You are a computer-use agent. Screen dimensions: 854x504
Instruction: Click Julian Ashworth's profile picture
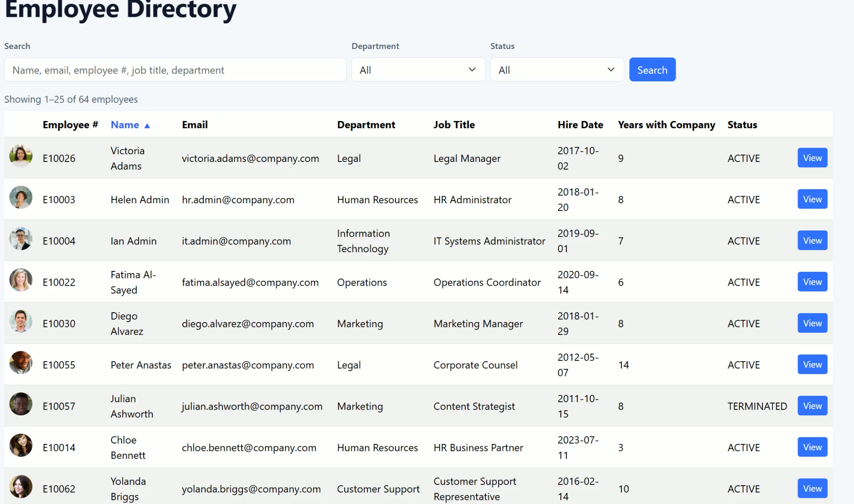(x=21, y=404)
